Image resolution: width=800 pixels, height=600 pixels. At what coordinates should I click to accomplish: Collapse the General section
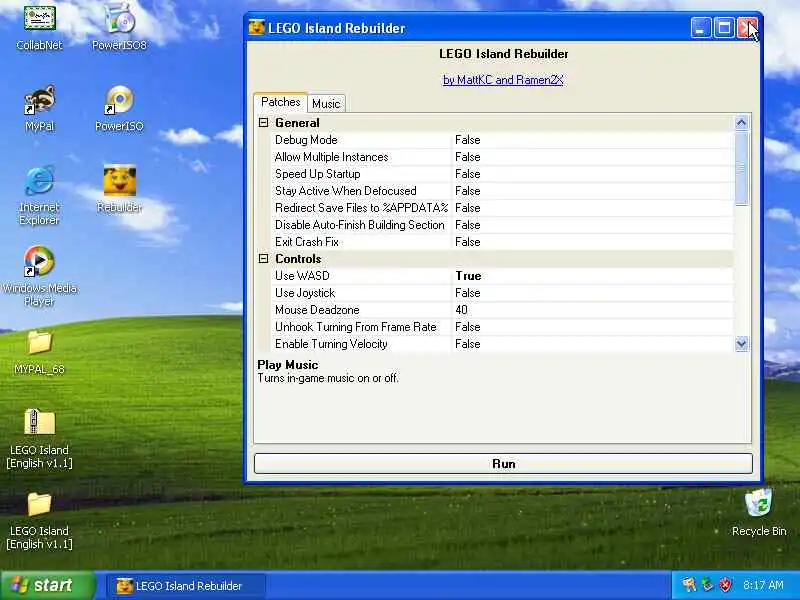(263, 122)
